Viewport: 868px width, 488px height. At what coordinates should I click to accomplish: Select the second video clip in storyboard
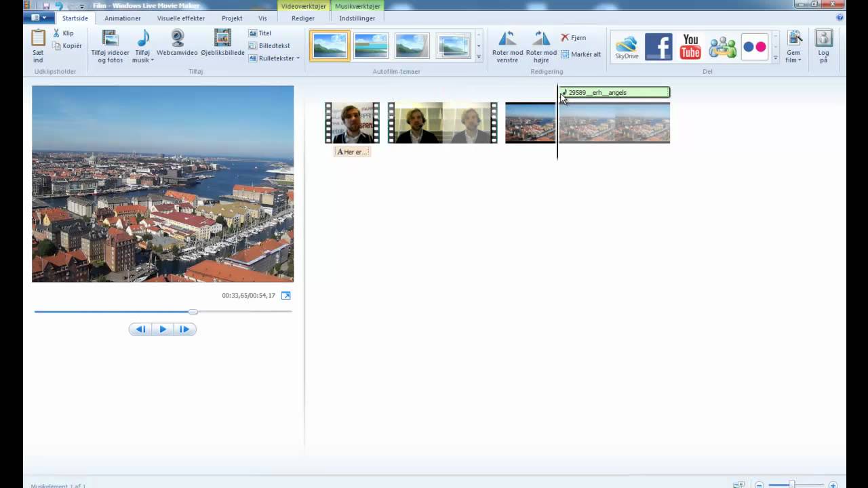(442, 123)
